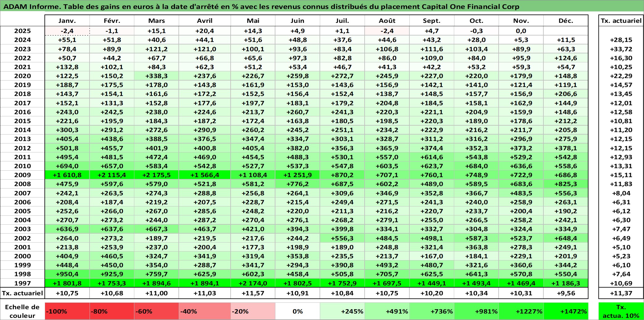Click cell +300,3 for January 2014

[67, 130]
